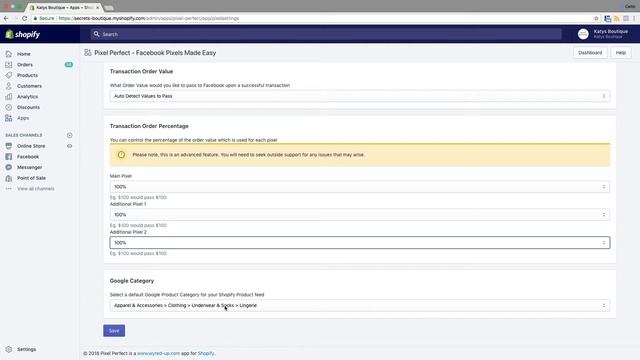Go to Products section
The image size is (640, 360).
(x=27, y=75)
